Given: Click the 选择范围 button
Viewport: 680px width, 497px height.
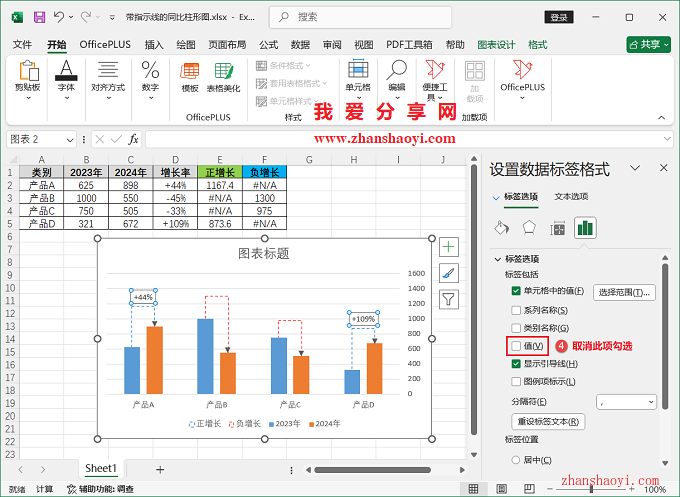Looking at the screenshot, I should [625, 292].
